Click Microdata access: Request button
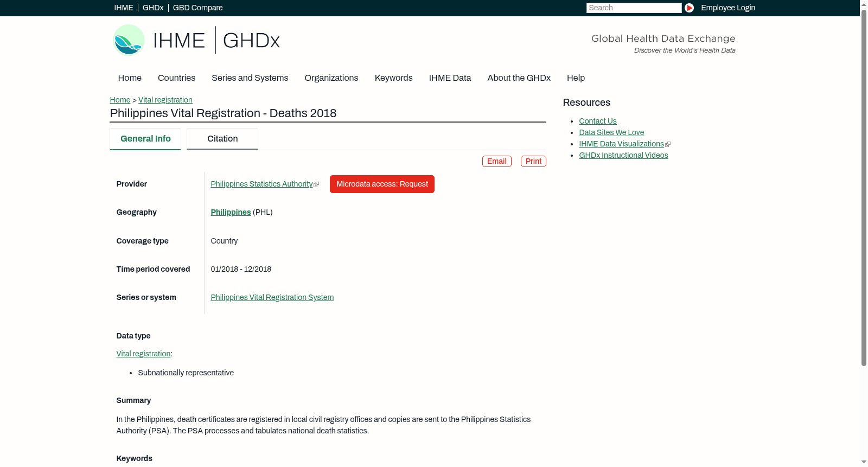The image size is (868, 467). [x=382, y=184]
